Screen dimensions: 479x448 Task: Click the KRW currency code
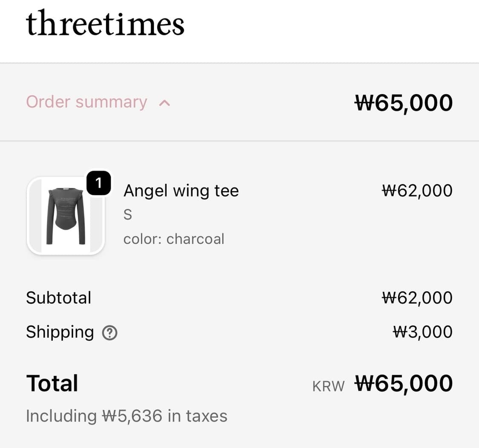point(328,386)
